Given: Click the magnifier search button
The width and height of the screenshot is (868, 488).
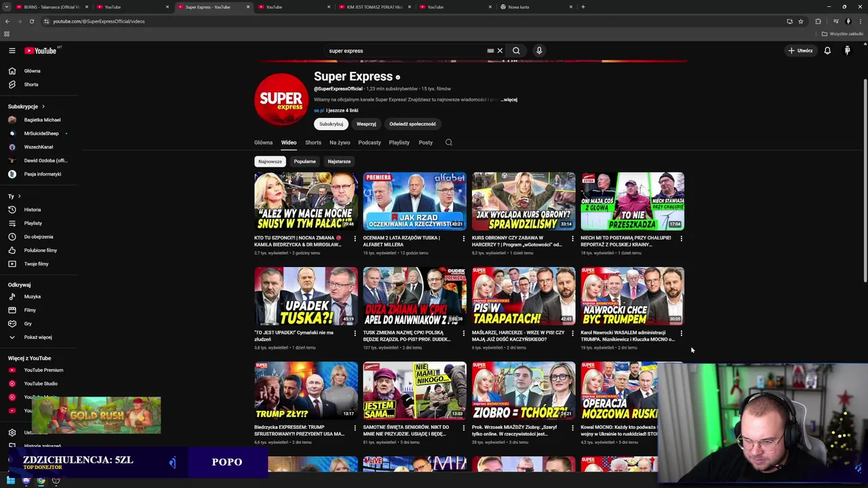Looking at the screenshot, I should tap(516, 51).
